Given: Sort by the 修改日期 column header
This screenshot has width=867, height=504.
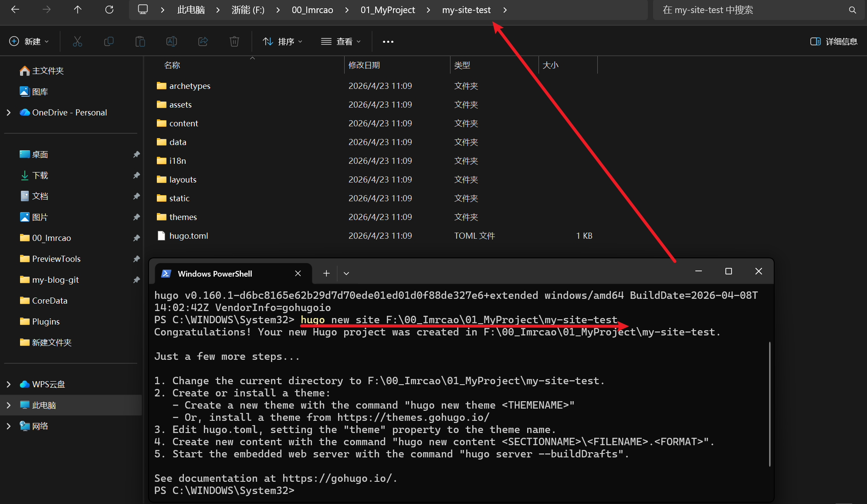Looking at the screenshot, I should [x=364, y=65].
